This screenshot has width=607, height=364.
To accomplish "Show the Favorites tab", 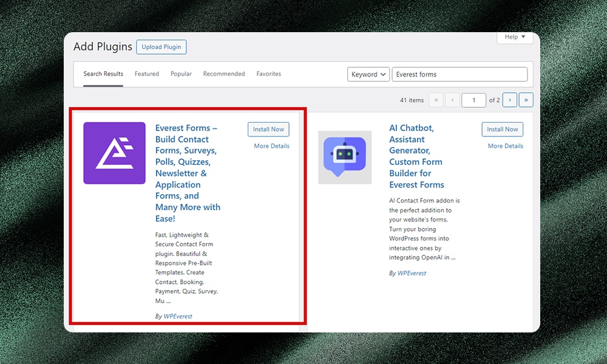I will pyautogui.click(x=268, y=73).
